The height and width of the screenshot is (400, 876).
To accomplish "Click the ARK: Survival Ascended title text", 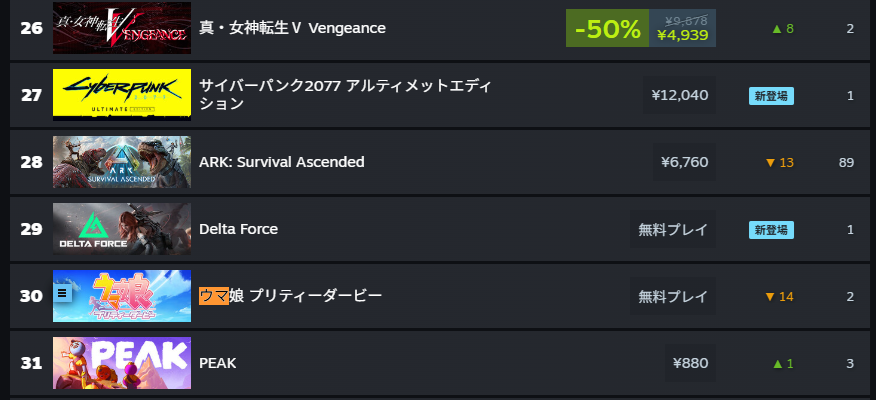I will [282, 162].
